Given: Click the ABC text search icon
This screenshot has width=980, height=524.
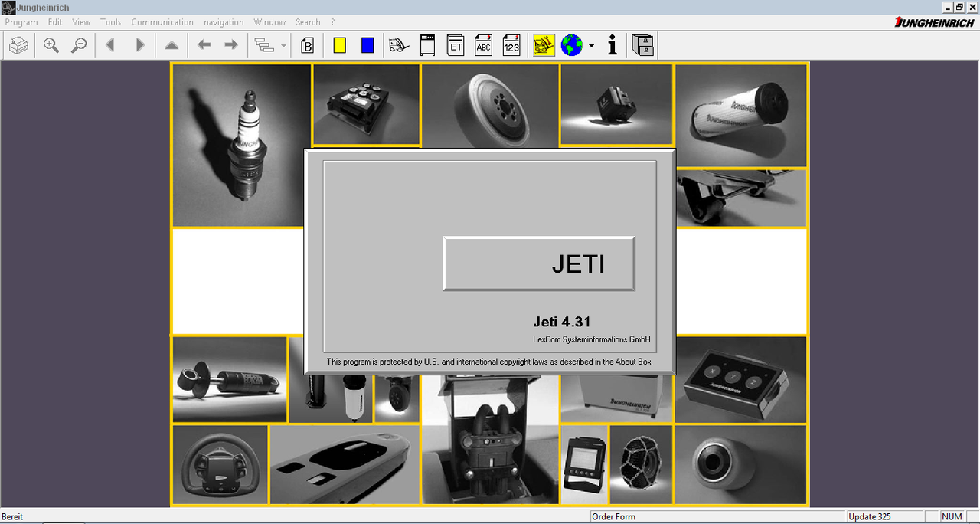Looking at the screenshot, I should (x=483, y=46).
